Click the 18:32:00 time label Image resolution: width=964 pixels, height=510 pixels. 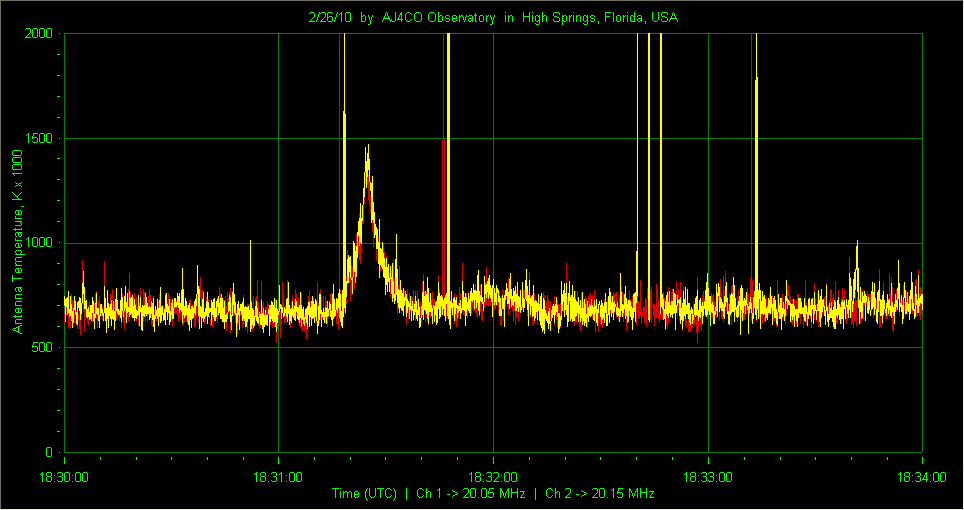tap(492, 477)
